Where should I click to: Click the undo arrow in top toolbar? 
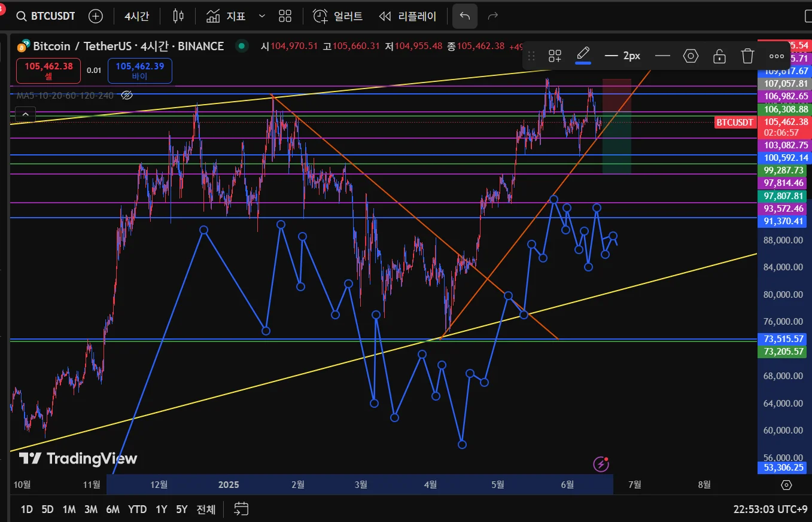pyautogui.click(x=465, y=16)
